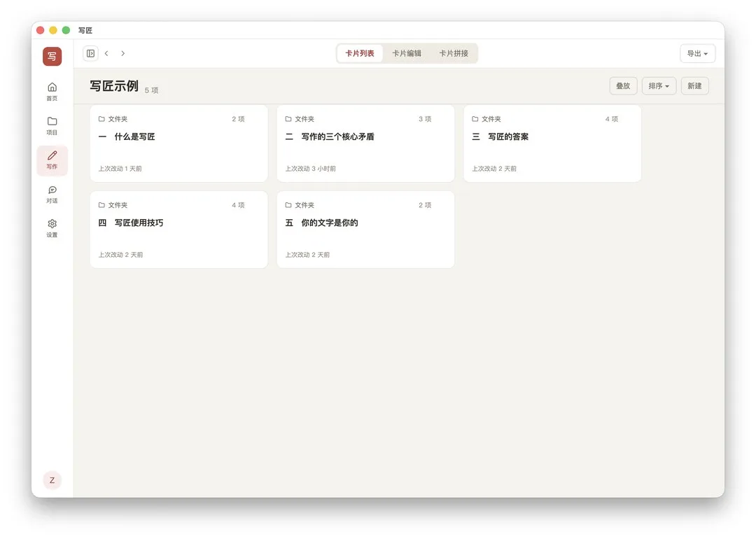
Task: Open user avatar Z
Action: (52, 480)
